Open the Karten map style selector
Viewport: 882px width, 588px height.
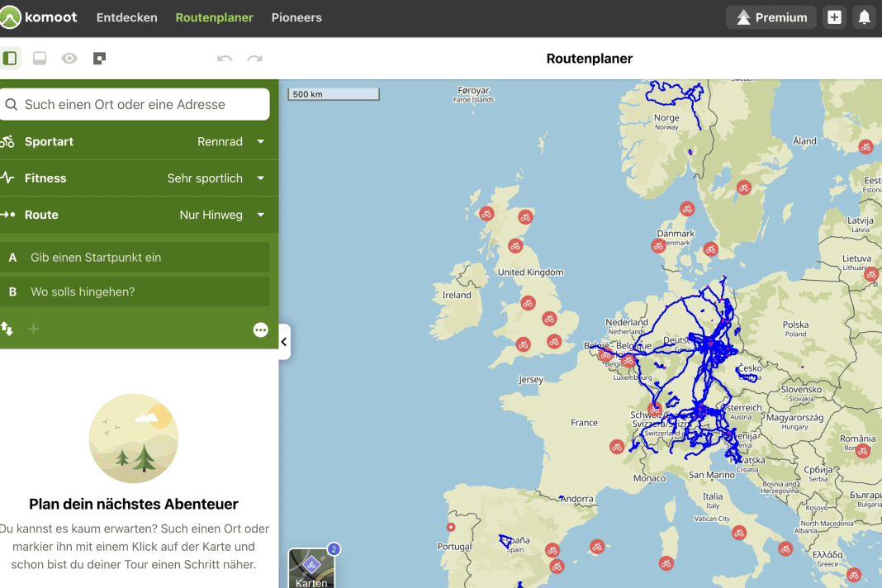(x=311, y=567)
